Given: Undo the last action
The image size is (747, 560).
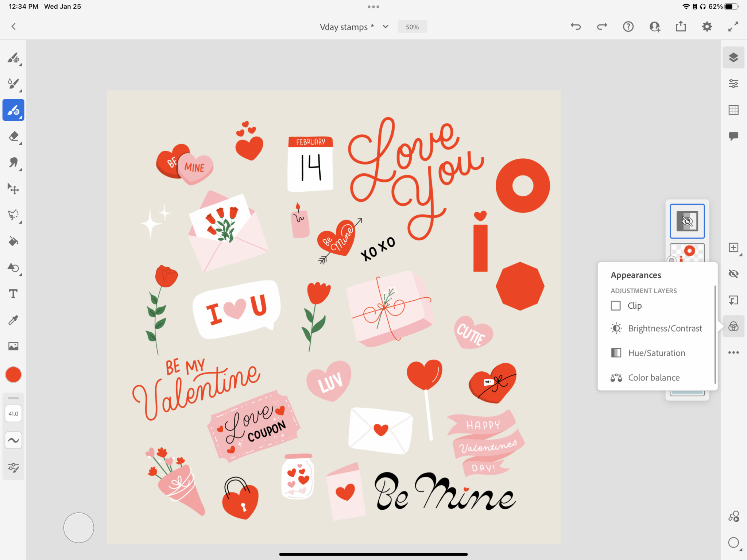Looking at the screenshot, I should click(576, 26).
